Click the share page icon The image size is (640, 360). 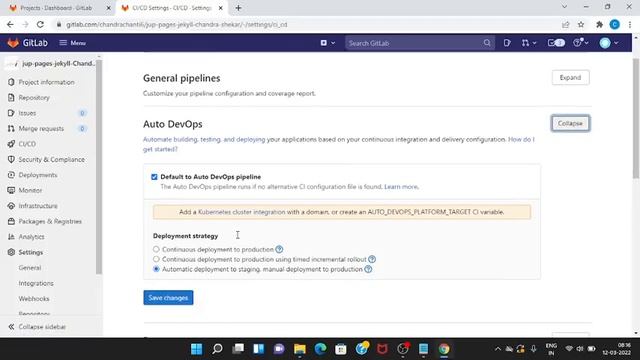click(x=566, y=24)
